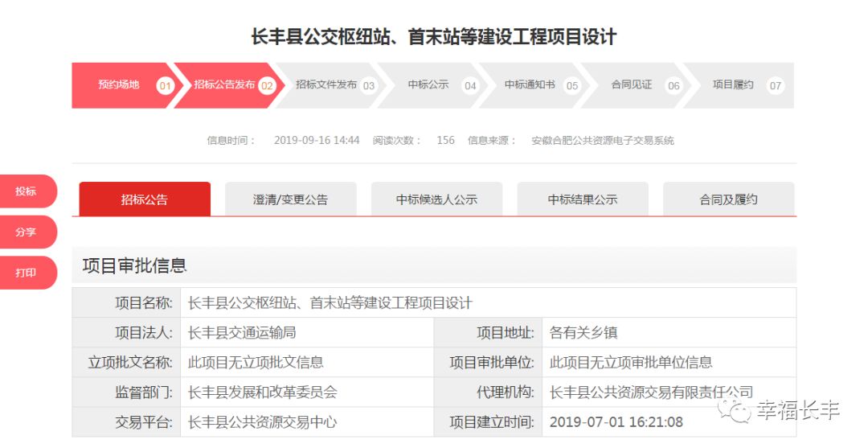Open the 中标结果公示 tab
This screenshot has width=868, height=448.
tap(583, 199)
